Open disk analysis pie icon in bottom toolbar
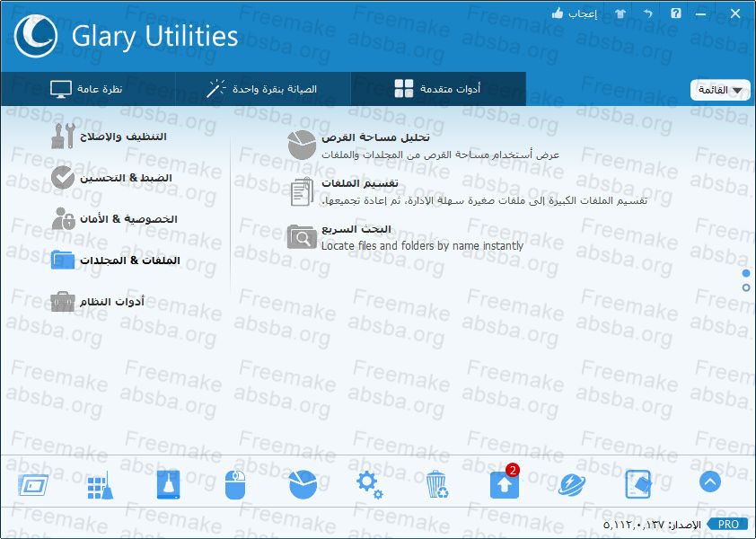The image size is (756, 539). tap(303, 484)
